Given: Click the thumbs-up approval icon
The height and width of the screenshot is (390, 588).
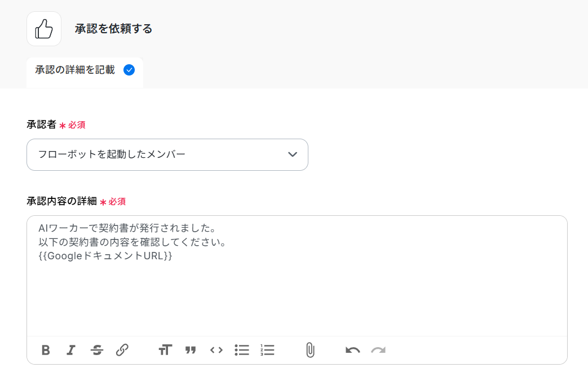Looking at the screenshot, I should pyautogui.click(x=44, y=29).
